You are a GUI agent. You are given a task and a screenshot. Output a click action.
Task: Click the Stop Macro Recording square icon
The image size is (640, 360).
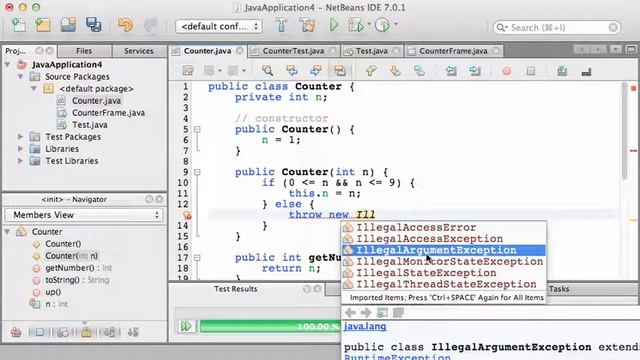[x=531, y=71]
